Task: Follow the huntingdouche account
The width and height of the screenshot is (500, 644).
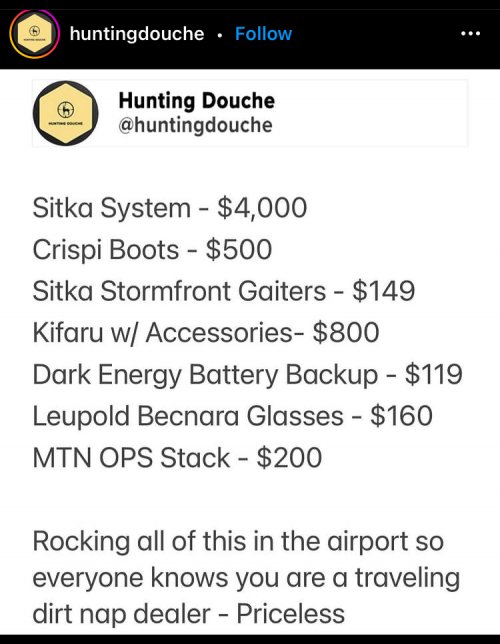Action: coord(263,34)
